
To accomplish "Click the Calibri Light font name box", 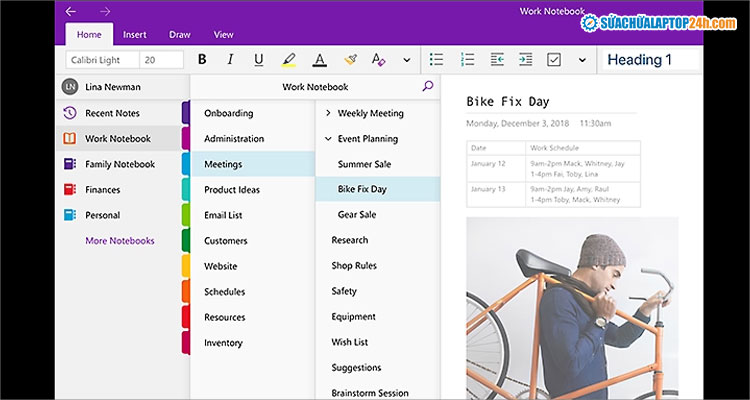I will [x=102, y=60].
